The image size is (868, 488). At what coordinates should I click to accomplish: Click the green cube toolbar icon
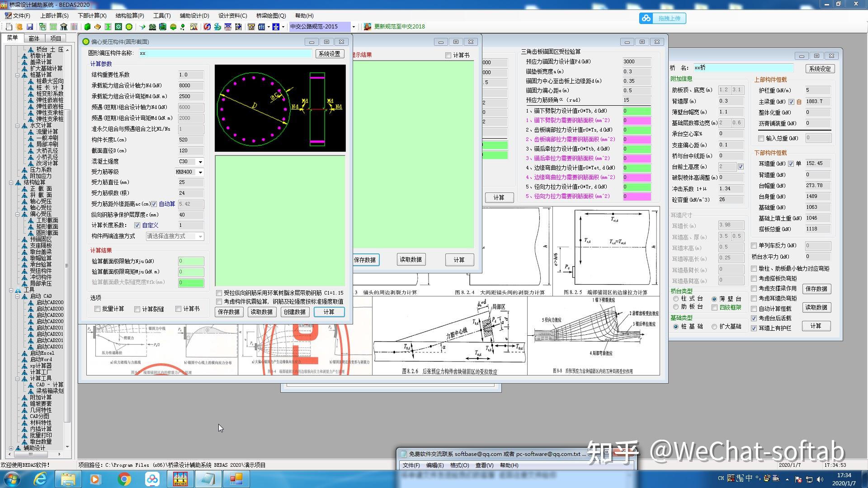tap(87, 27)
